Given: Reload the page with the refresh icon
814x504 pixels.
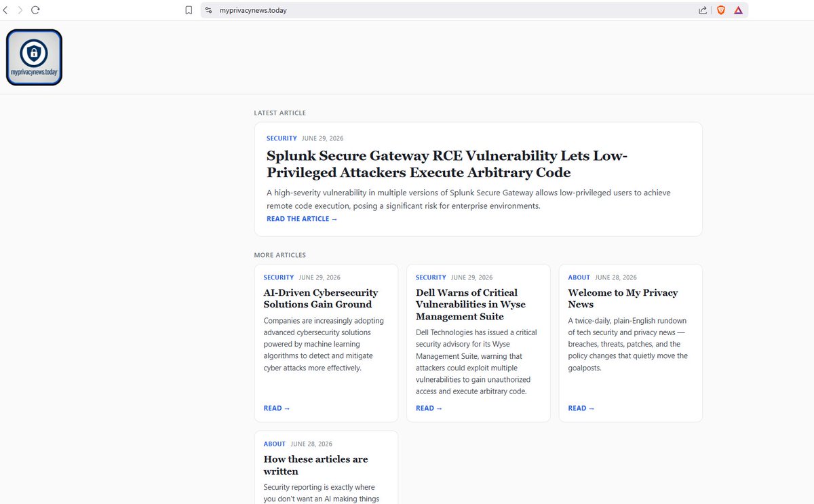Looking at the screenshot, I should 35,10.
